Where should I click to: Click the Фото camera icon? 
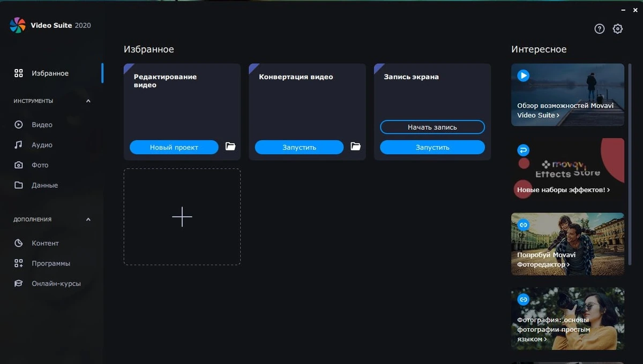(x=19, y=165)
